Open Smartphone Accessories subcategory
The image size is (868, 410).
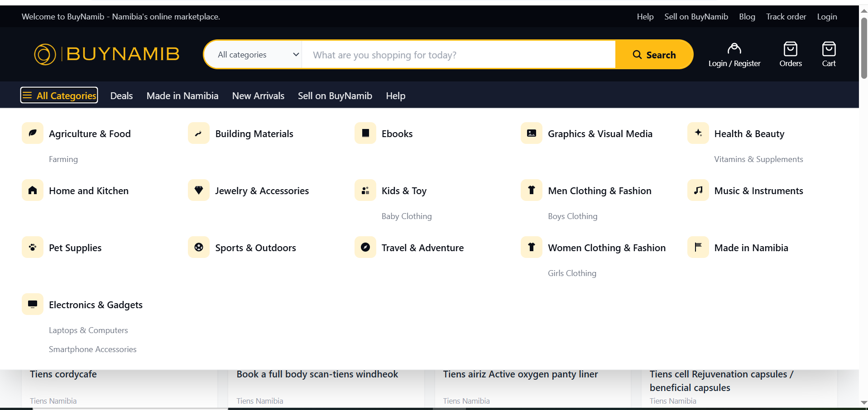(92, 349)
